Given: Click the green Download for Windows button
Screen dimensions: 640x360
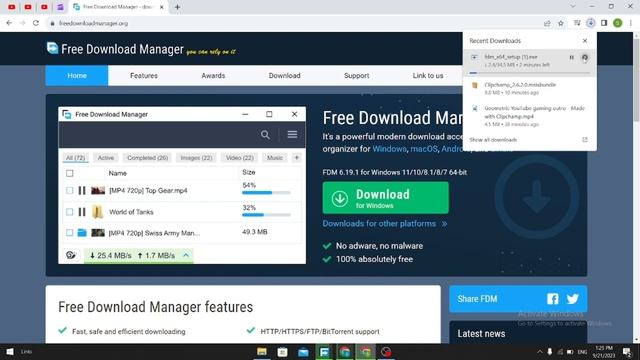Looking at the screenshot, I should 385,198.
